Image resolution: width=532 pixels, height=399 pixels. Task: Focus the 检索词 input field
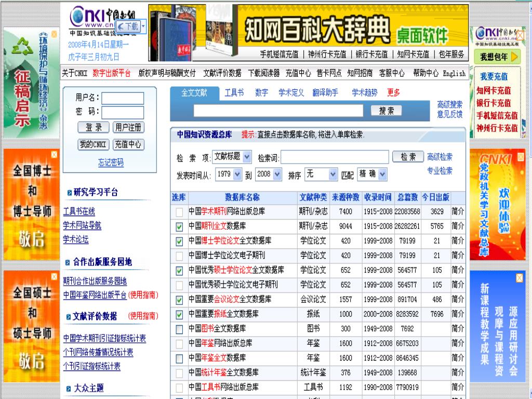tap(335, 157)
